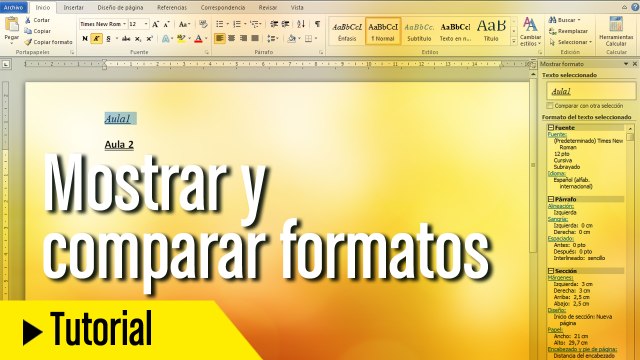This screenshot has width=640, height=360.
Task: Center align the text
Action: point(231,38)
